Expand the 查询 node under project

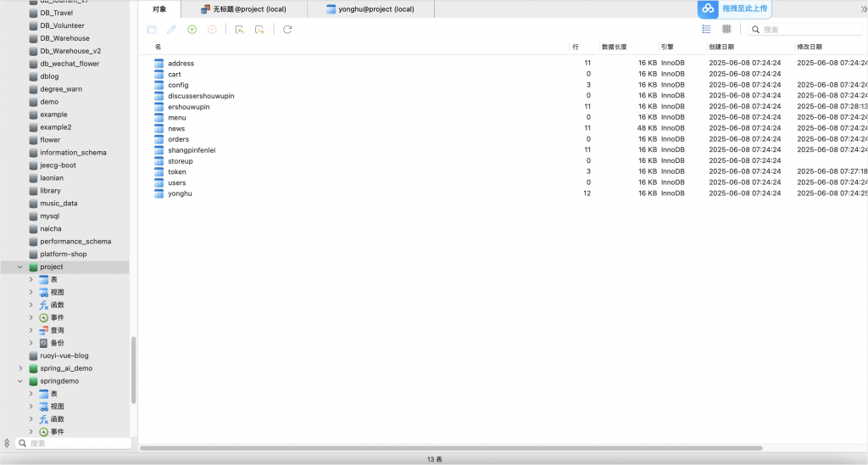click(x=31, y=331)
